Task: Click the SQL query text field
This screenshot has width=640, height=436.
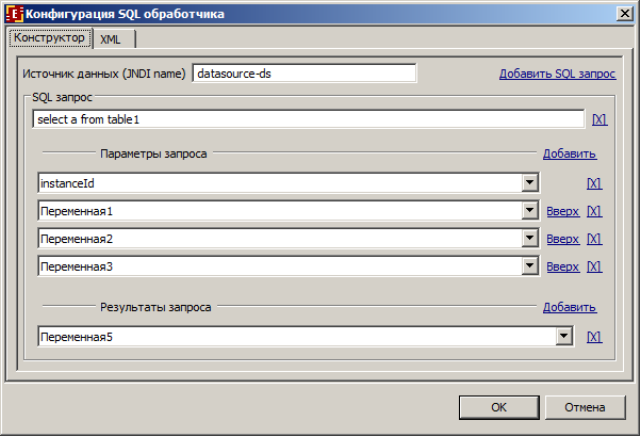Action: 308,119
